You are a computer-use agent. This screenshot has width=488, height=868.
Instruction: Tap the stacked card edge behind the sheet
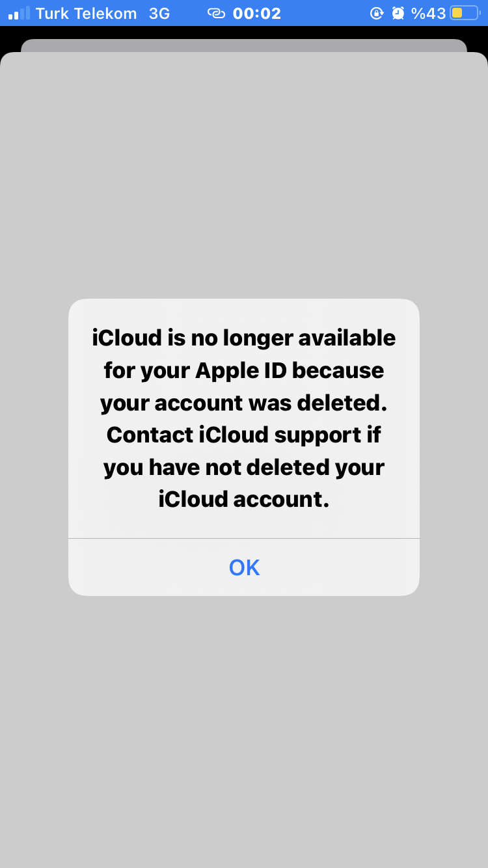pyautogui.click(x=244, y=45)
